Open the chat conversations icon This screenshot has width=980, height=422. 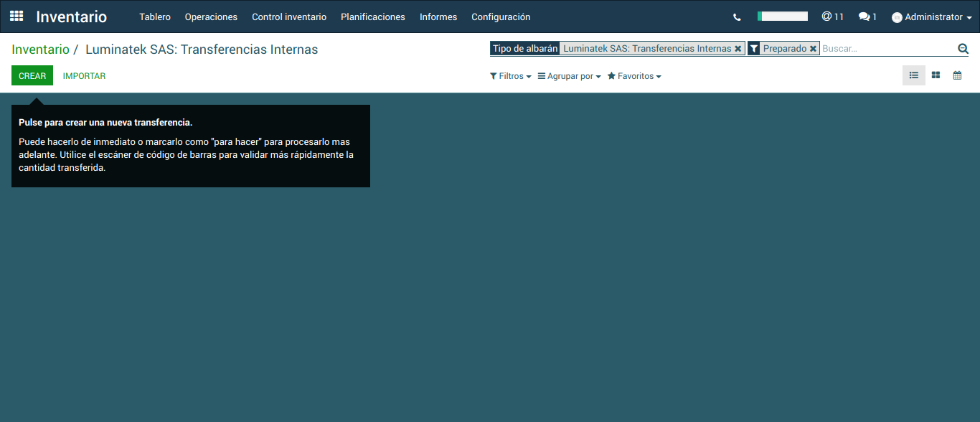(x=867, y=17)
